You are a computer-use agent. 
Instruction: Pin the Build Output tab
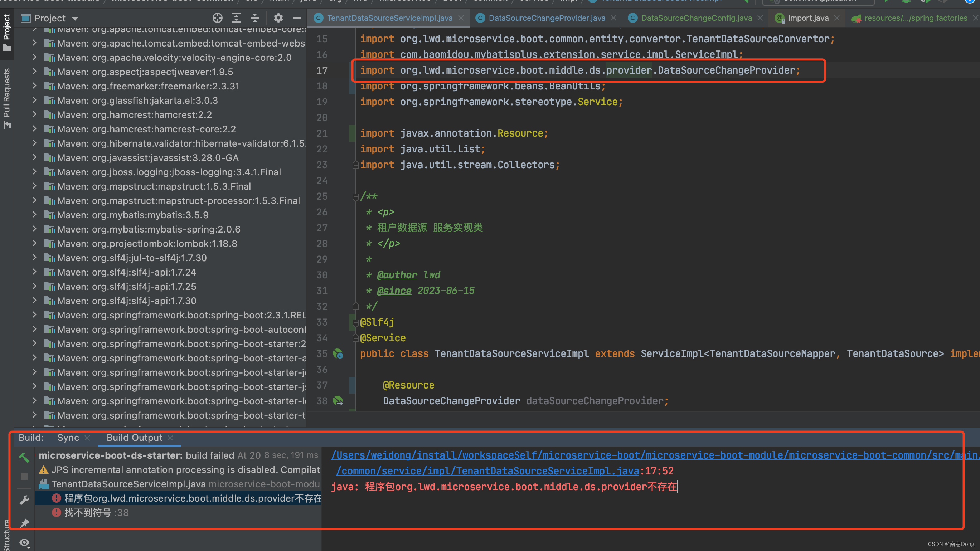click(24, 523)
